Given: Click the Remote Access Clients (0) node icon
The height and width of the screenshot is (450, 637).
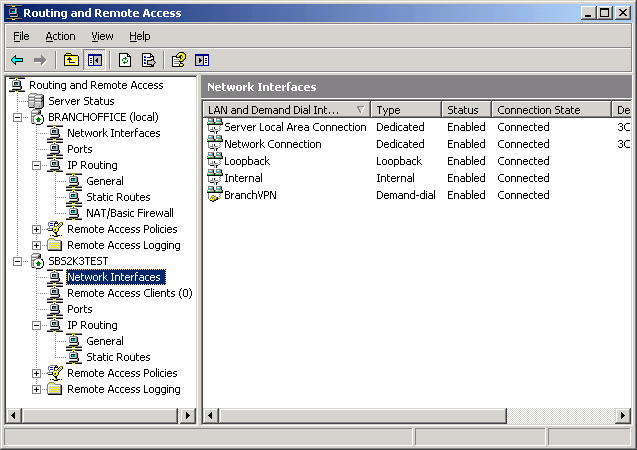Looking at the screenshot, I should [x=55, y=293].
